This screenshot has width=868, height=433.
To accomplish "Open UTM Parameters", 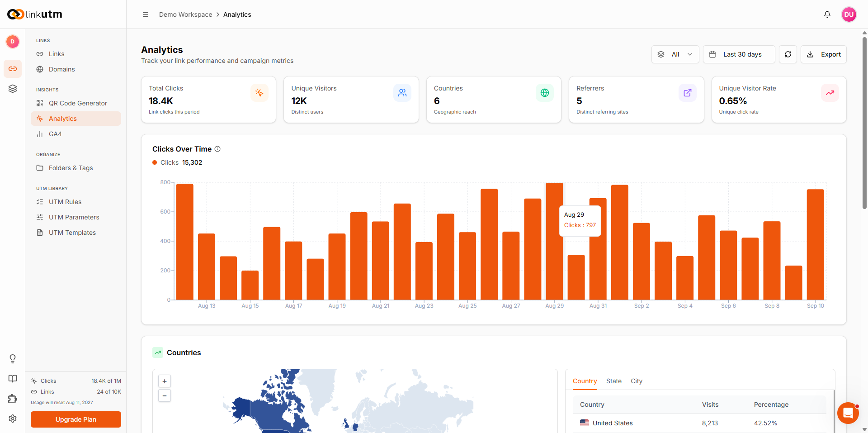I will point(76,217).
